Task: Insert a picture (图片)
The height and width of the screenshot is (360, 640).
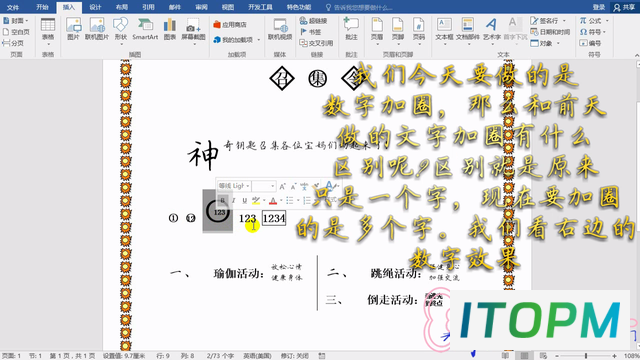Action: (x=73, y=29)
